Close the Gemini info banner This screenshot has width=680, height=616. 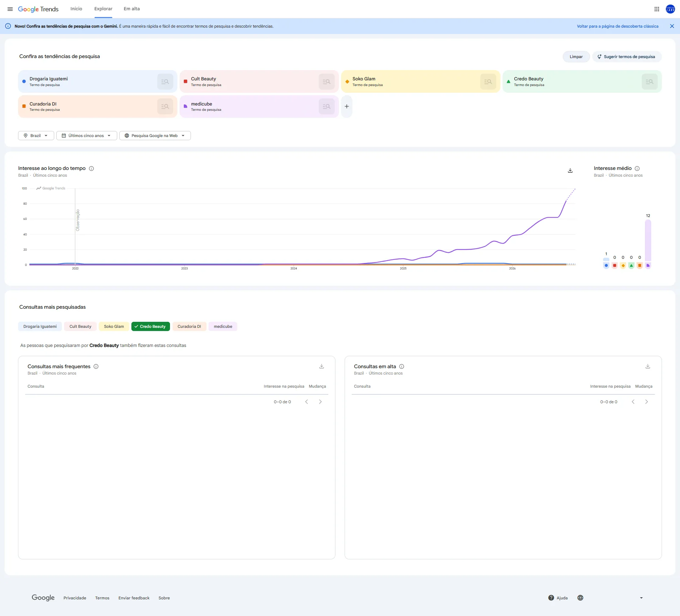pyautogui.click(x=672, y=26)
